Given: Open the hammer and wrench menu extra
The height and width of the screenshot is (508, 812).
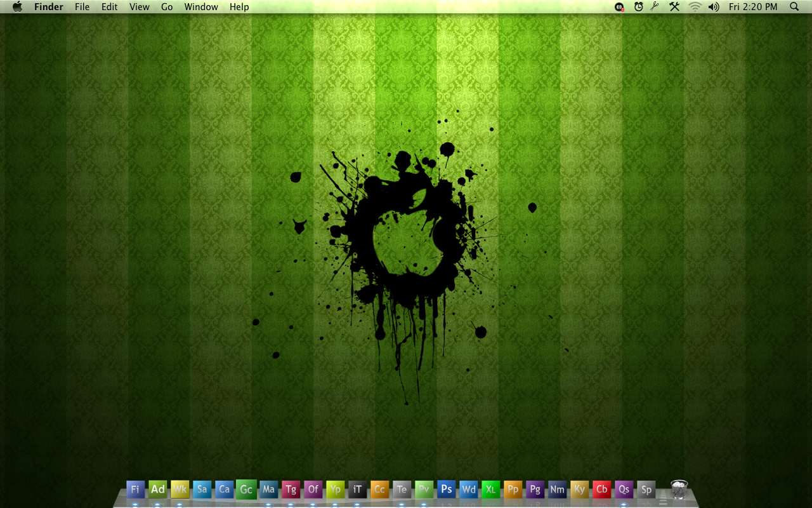Looking at the screenshot, I should 674,7.
